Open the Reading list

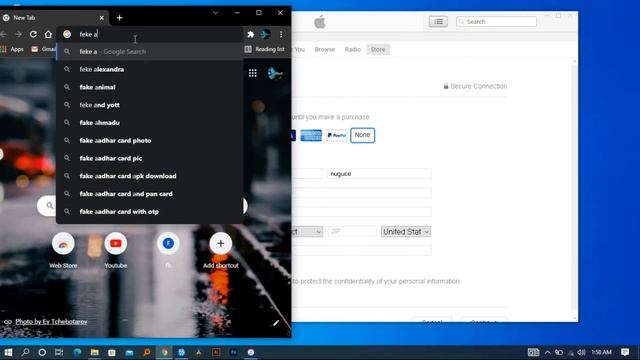(264, 49)
